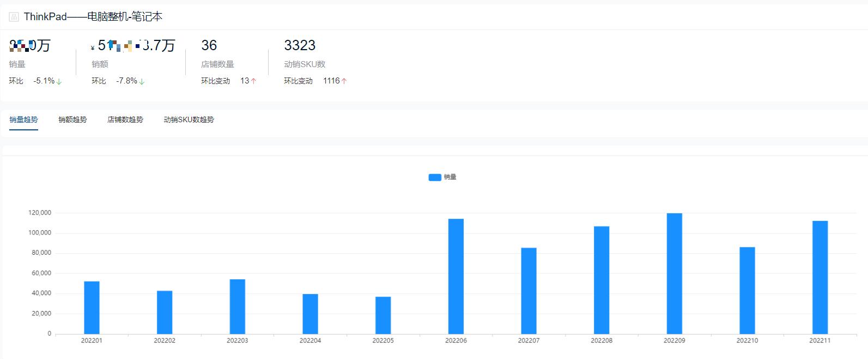Switch to the 销额趋势 tab
868x359 pixels.
(72, 119)
